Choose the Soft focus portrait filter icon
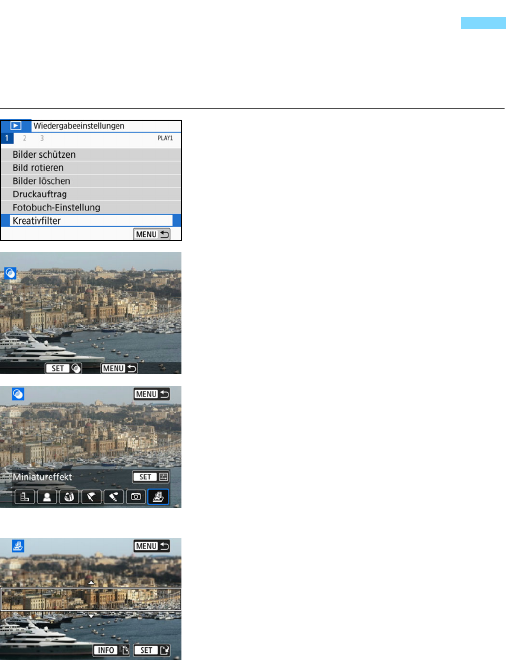The image size is (506, 660). 47,497
